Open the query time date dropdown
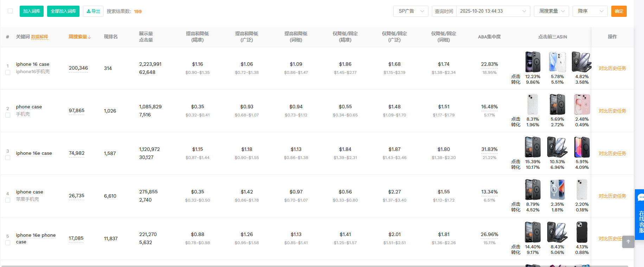Viewport: 644px width, 267px height. 493,11
